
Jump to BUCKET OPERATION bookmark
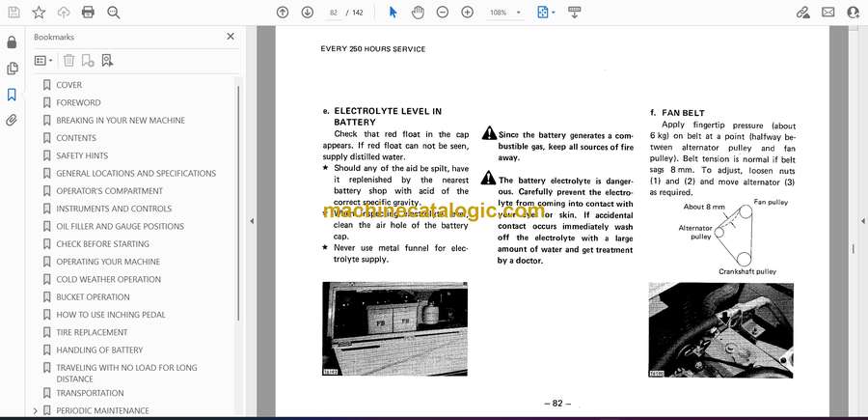(93, 297)
